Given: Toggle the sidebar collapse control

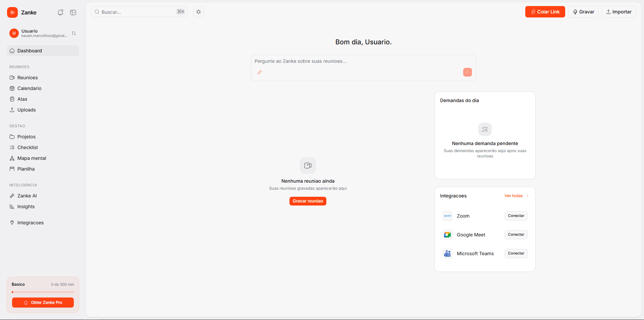Looking at the screenshot, I should pos(73,12).
